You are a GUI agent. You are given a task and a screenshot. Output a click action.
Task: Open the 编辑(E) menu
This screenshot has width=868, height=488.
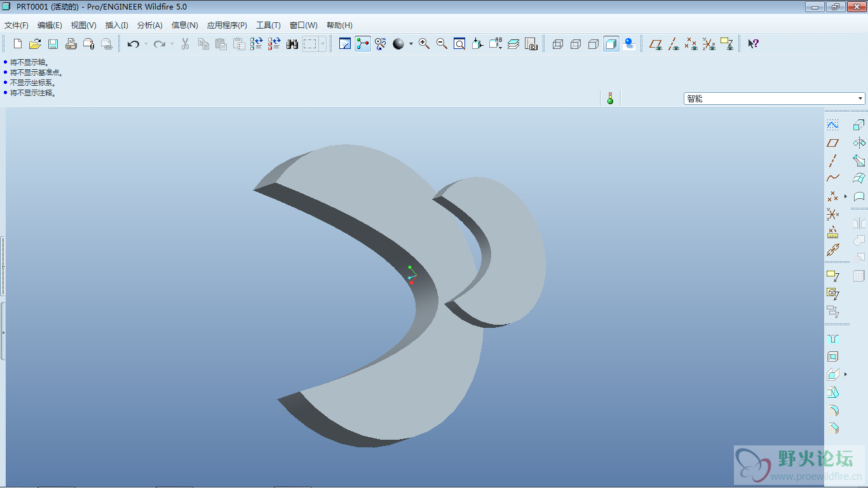tap(50, 25)
